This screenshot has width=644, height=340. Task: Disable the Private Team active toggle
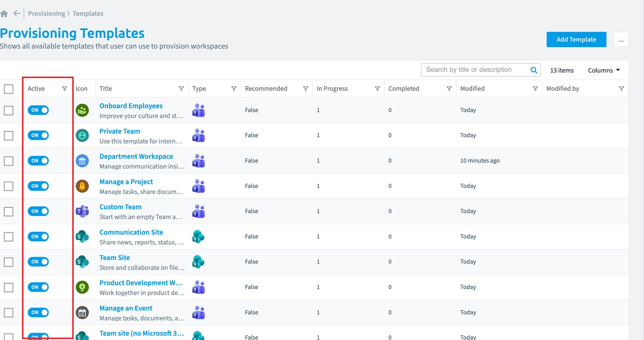[x=38, y=135]
